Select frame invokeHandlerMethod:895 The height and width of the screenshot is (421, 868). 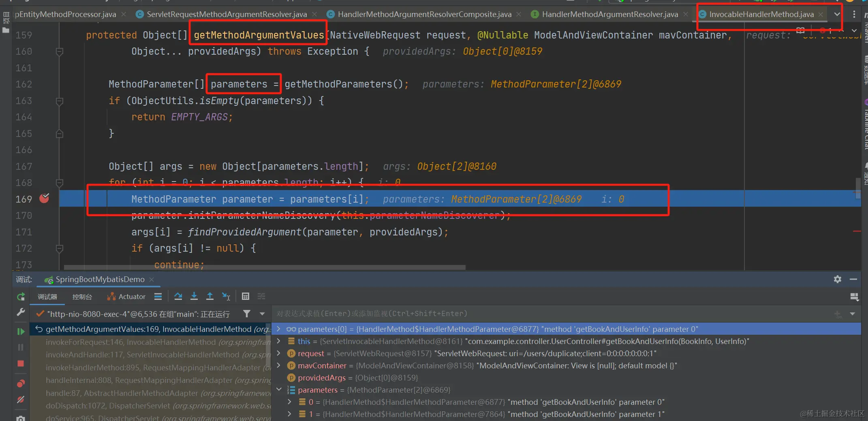click(x=150, y=368)
